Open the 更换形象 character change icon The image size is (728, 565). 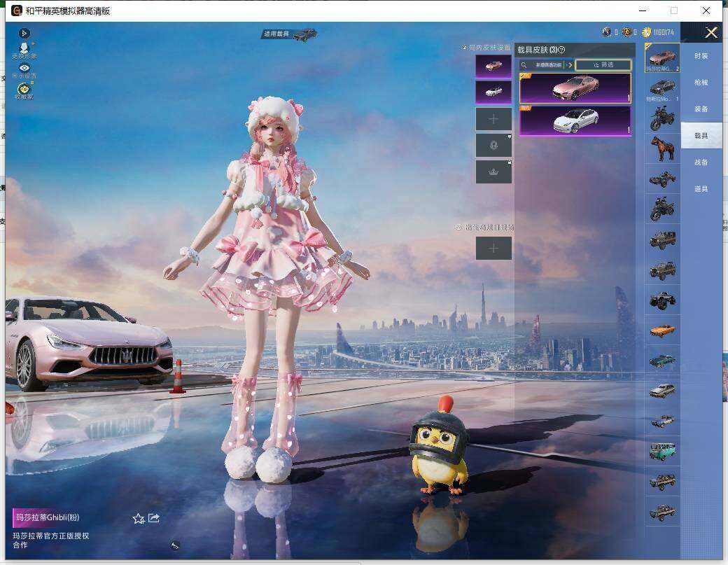24,50
